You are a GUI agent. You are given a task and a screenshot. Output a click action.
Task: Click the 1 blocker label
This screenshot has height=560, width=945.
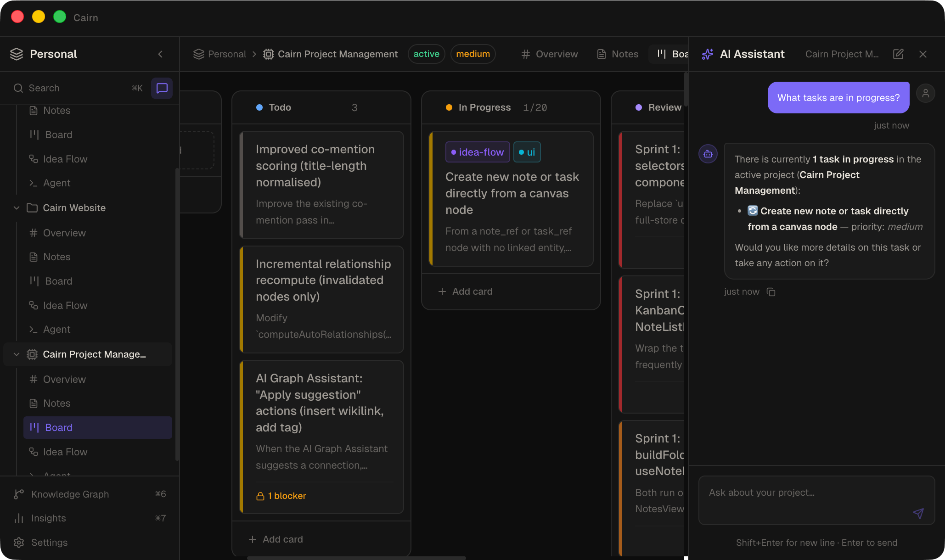287,496
